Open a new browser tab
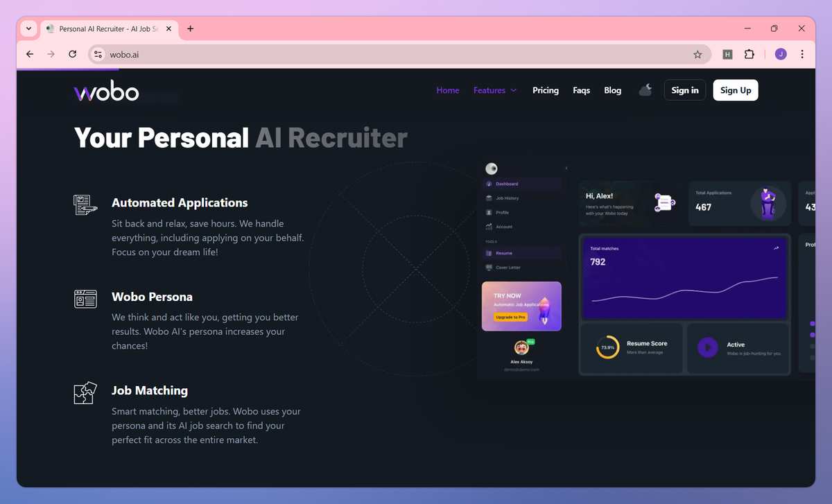 [x=190, y=28]
